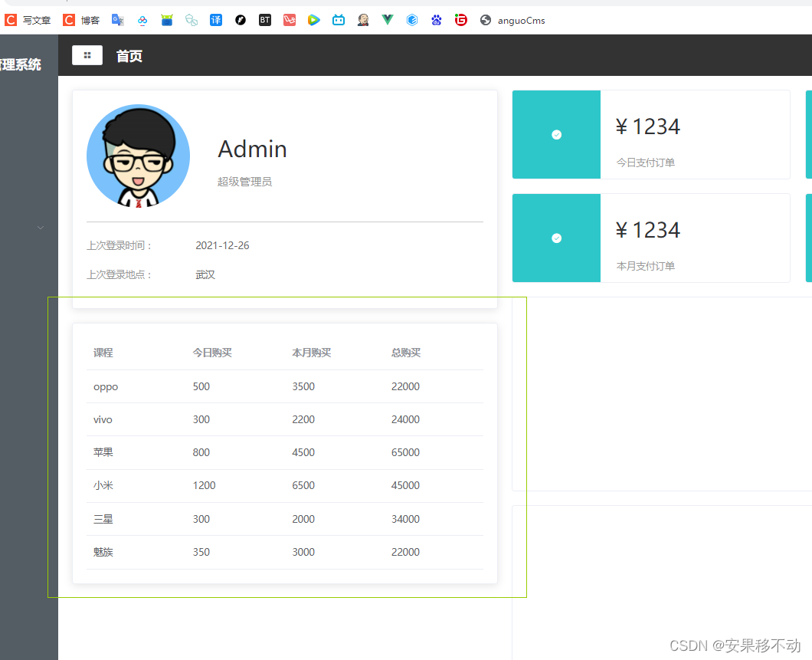Click the Admin profile avatar picture
The image size is (812, 660).
click(138, 155)
